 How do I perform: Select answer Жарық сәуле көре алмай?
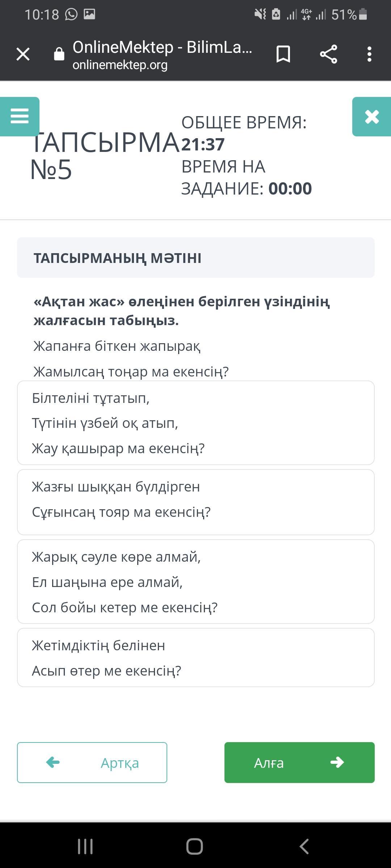tap(196, 582)
